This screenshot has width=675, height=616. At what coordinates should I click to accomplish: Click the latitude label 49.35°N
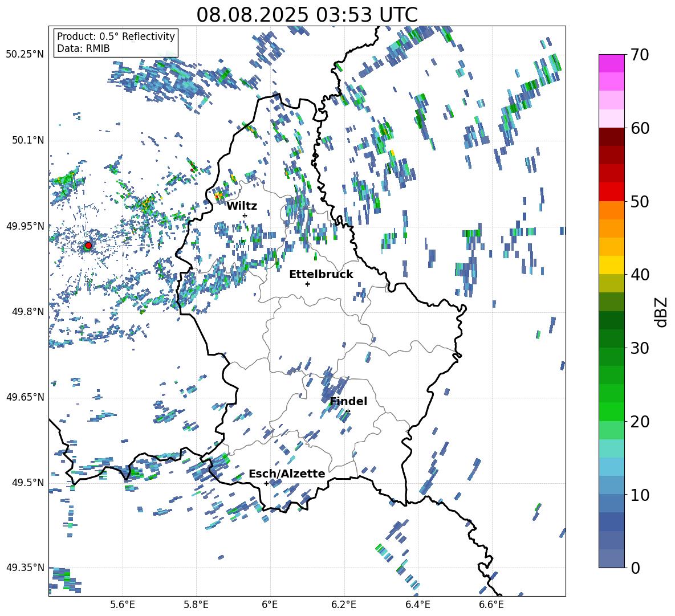click(25, 568)
